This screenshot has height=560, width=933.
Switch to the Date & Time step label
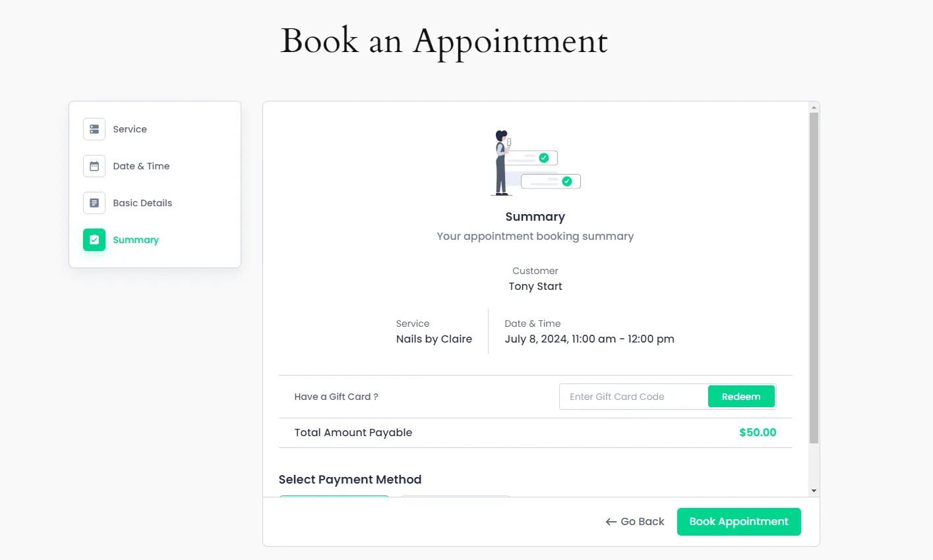(141, 166)
